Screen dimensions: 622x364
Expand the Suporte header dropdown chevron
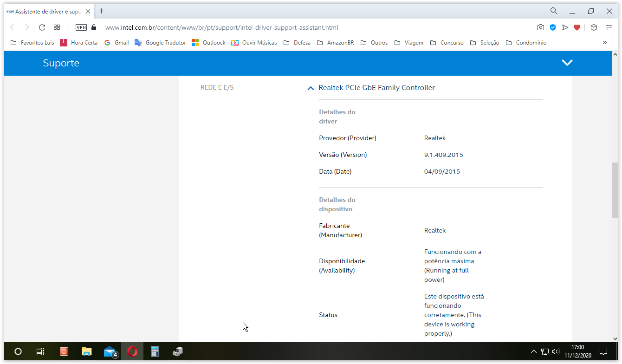[567, 63]
